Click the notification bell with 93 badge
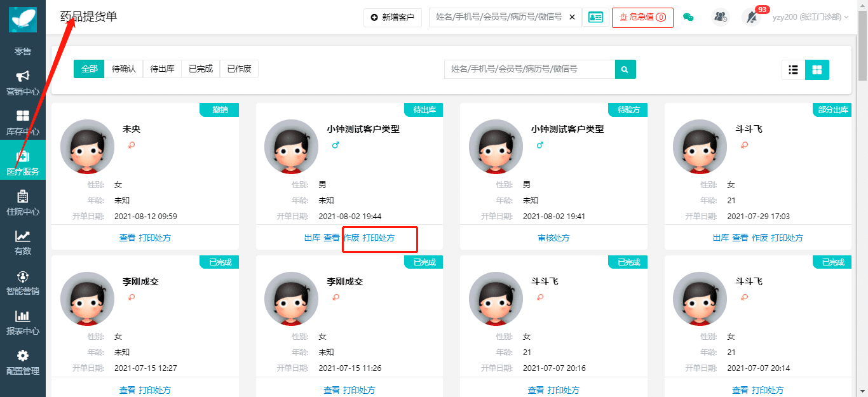The height and width of the screenshot is (397, 868). [x=751, y=17]
